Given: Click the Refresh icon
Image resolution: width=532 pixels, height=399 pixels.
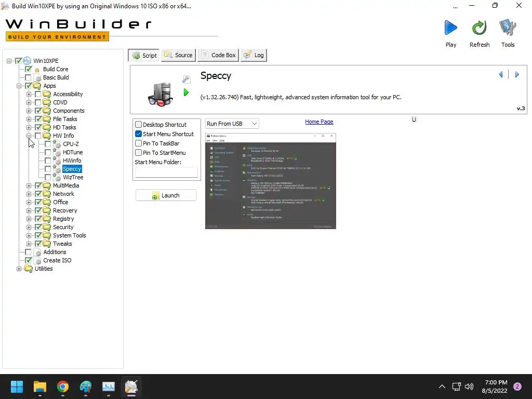Looking at the screenshot, I should pyautogui.click(x=479, y=28).
